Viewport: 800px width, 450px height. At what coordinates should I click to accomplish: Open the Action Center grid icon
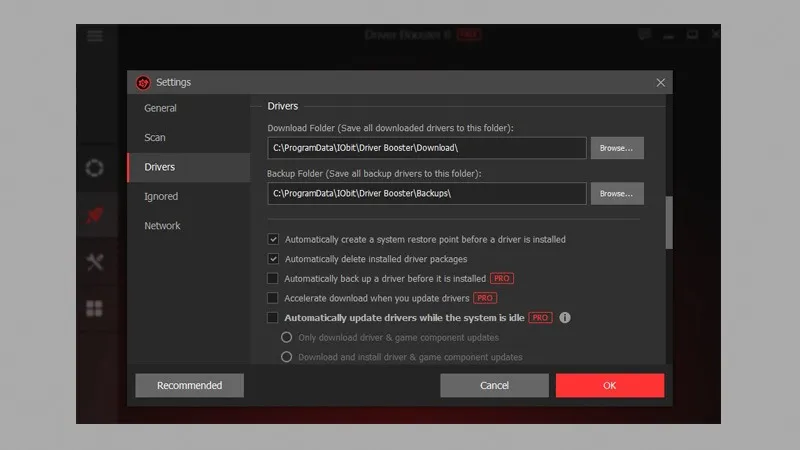click(94, 308)
